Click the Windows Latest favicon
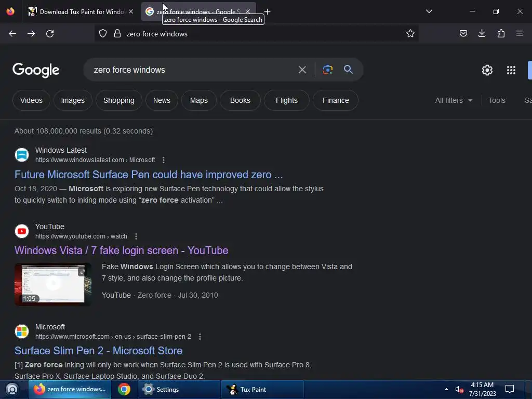 22,155
